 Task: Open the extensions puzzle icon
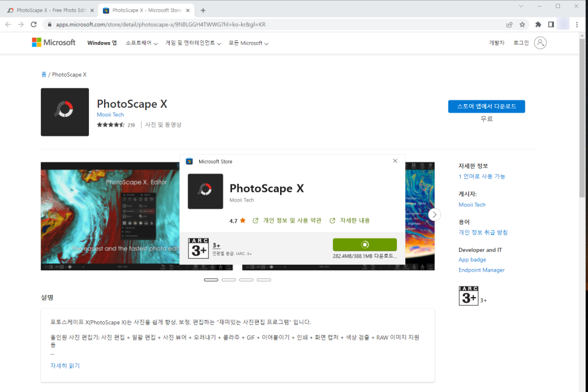point(538,24)
